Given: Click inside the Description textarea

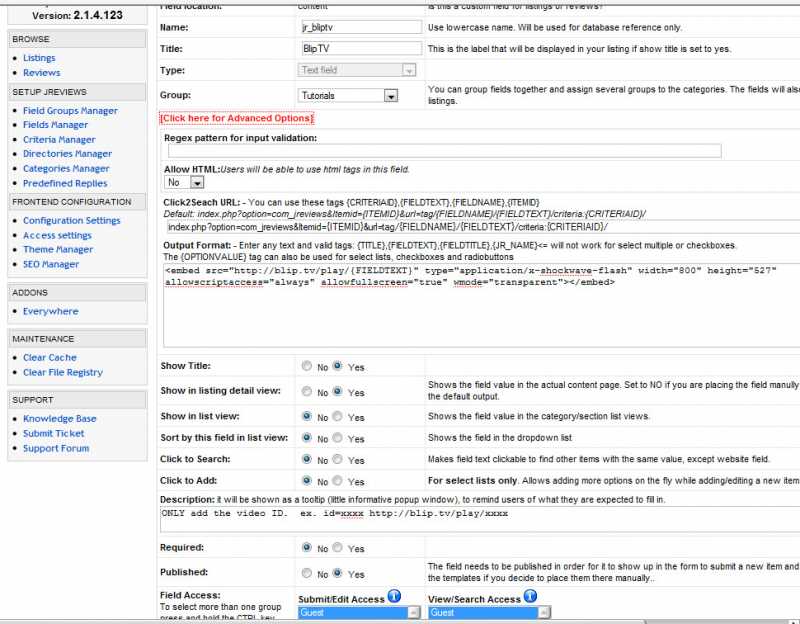Looking at the screenshot, I should pos(480,519).
